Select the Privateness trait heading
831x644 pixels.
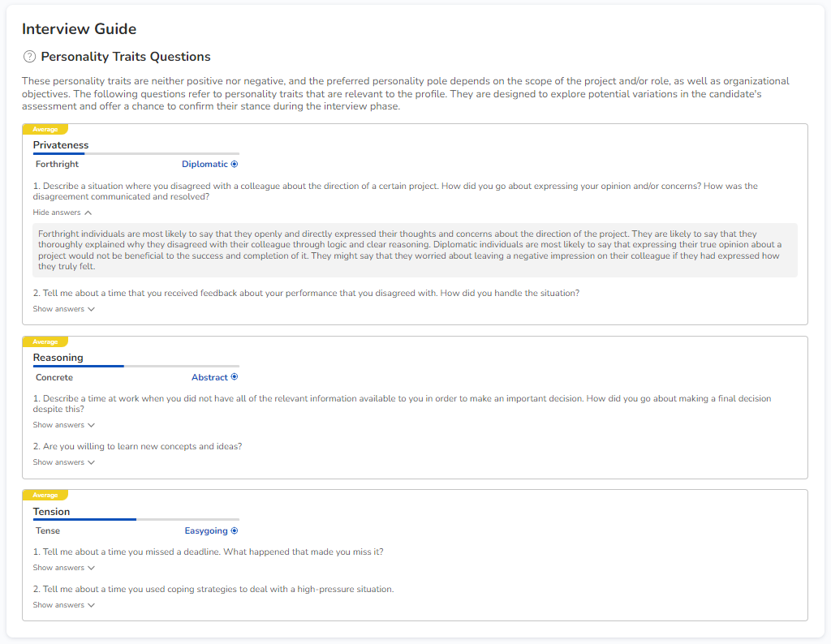pyautogui.click(x=61, y=145)
